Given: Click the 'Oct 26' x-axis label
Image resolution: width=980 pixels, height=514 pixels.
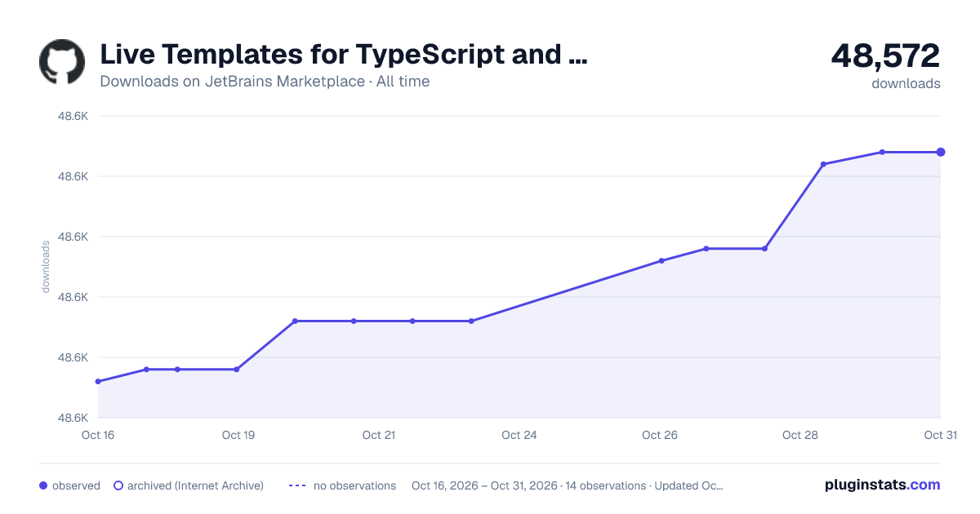Looking at the screenshot, I should click(660, 435).
